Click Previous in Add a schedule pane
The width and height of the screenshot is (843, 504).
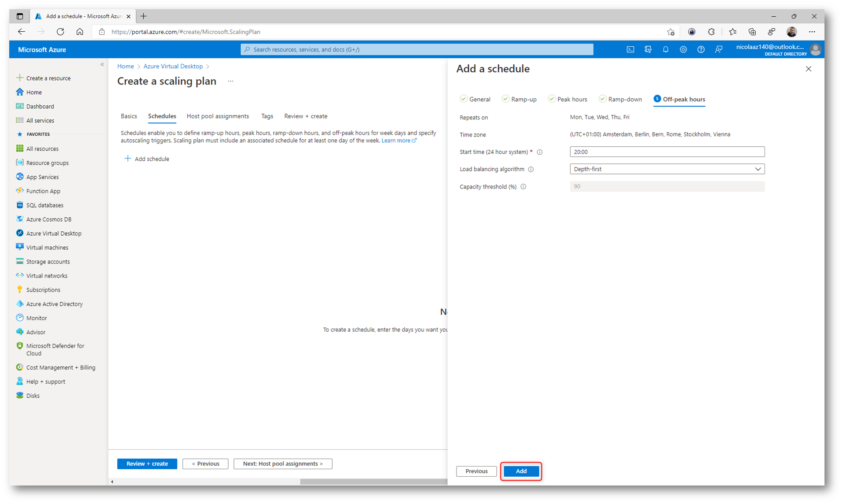[476, 471]
